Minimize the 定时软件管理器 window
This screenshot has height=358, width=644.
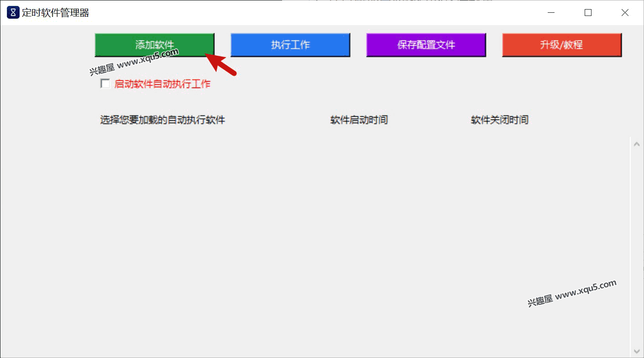551,13
